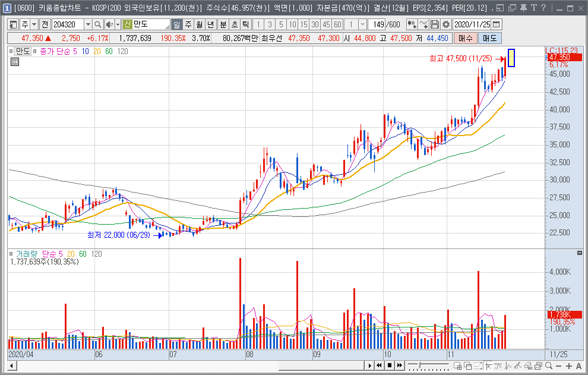Click the add indicator line icon

(x=423, y=25)
